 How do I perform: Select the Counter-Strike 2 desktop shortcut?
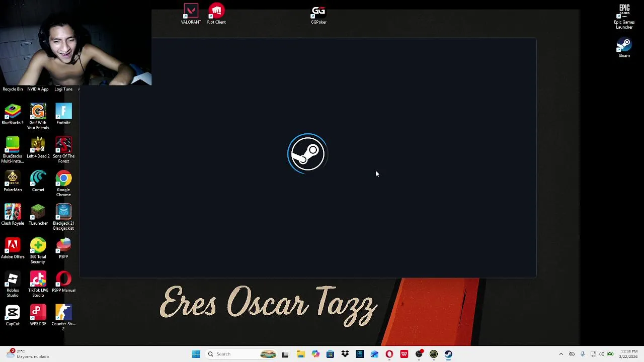[63, 318]
